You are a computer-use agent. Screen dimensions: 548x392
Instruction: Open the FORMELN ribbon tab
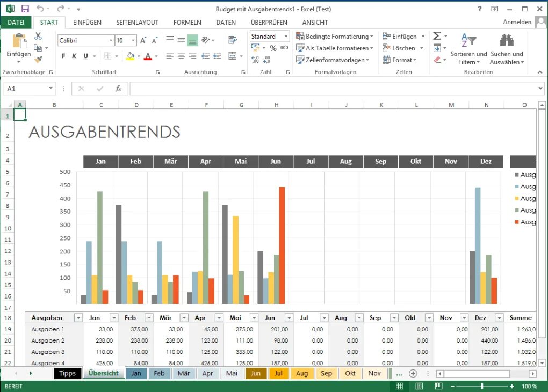[x=188, y=23]
